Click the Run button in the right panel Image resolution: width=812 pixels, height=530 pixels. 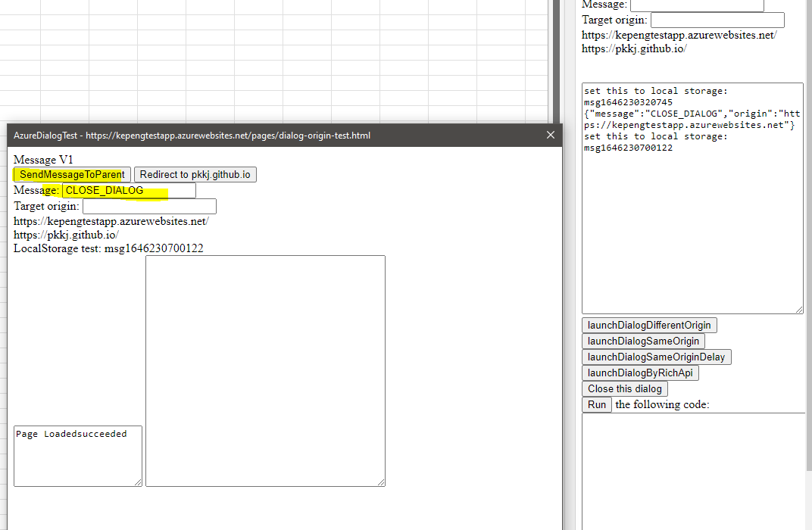click(596, 404)
